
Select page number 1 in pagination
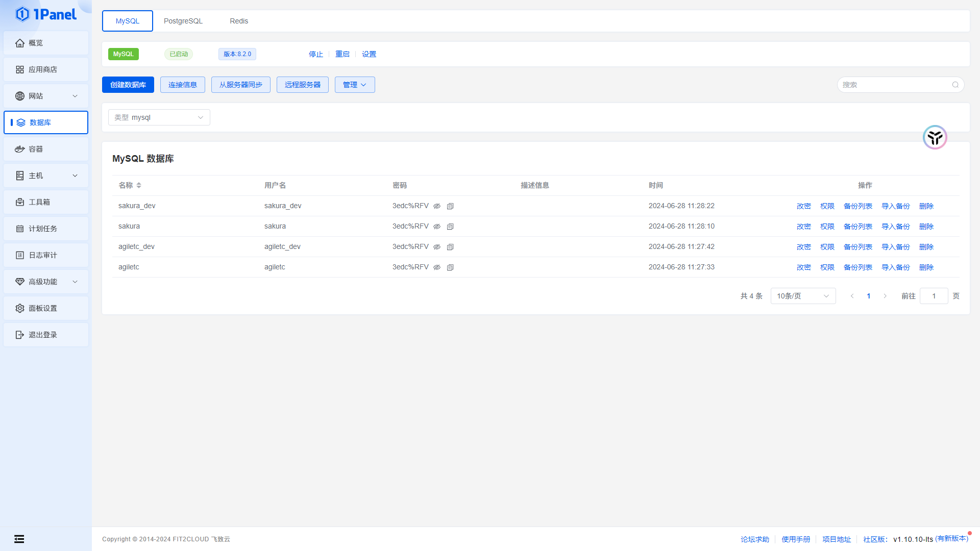[869, 296]
